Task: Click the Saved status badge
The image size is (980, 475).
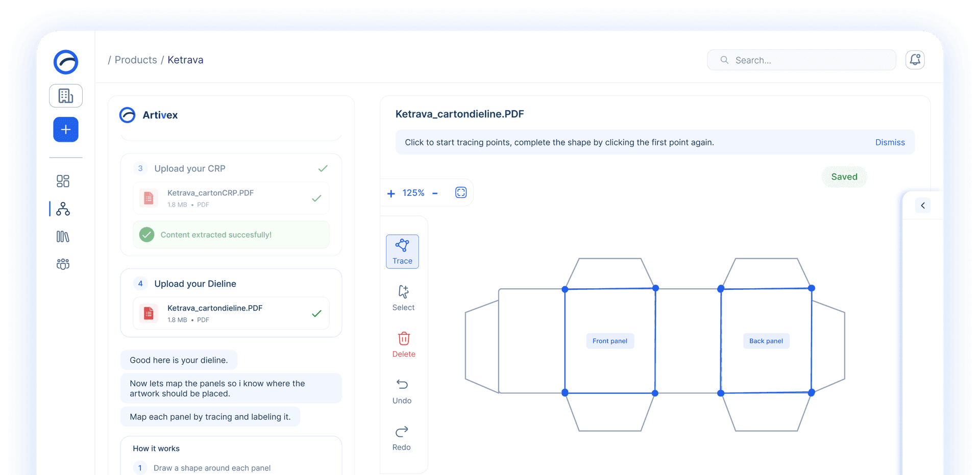Action: tap(844, 177)
